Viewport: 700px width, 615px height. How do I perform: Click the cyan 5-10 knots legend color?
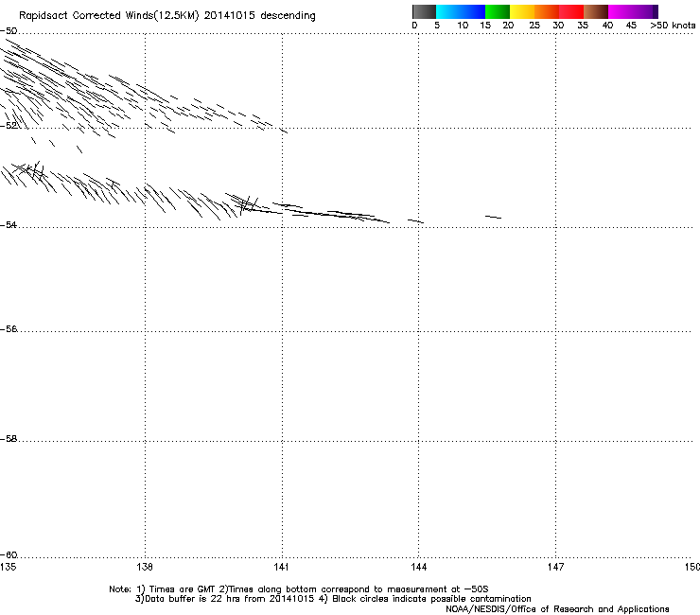448,11
